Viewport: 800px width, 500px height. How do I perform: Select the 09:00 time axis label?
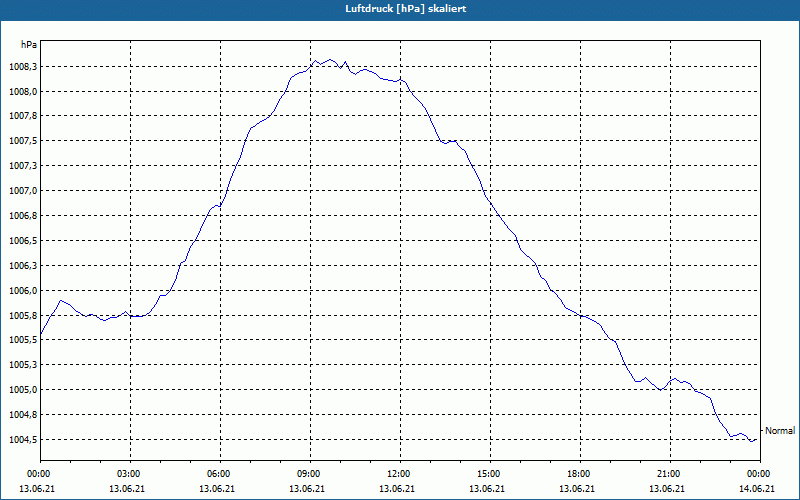(311, 473)
